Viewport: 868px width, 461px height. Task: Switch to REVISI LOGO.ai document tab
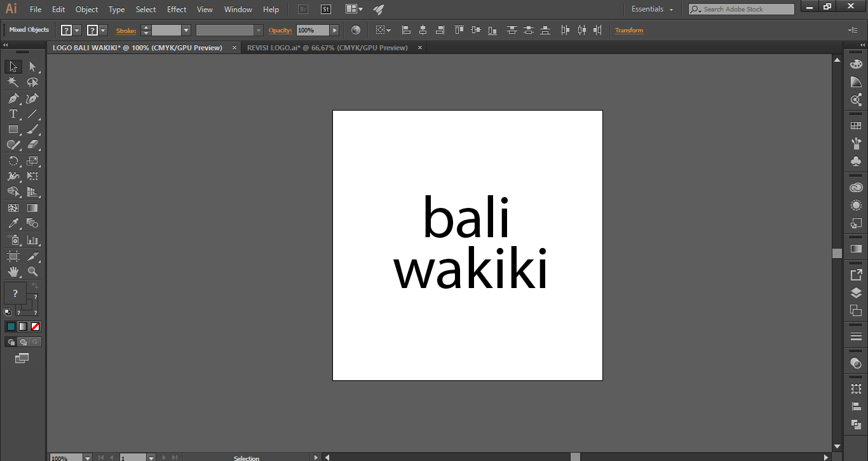click(x=327, y=48)
